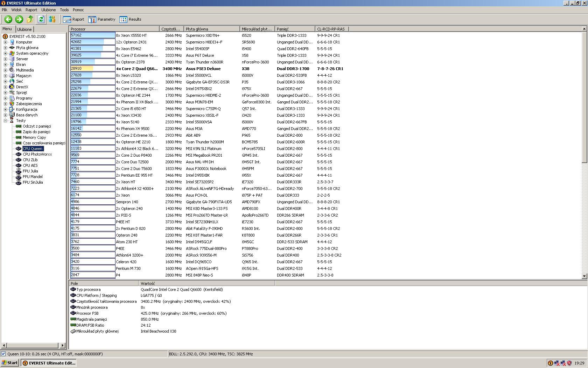Open the CPU PhotoWorxx benchmark

tap(37, 154)
